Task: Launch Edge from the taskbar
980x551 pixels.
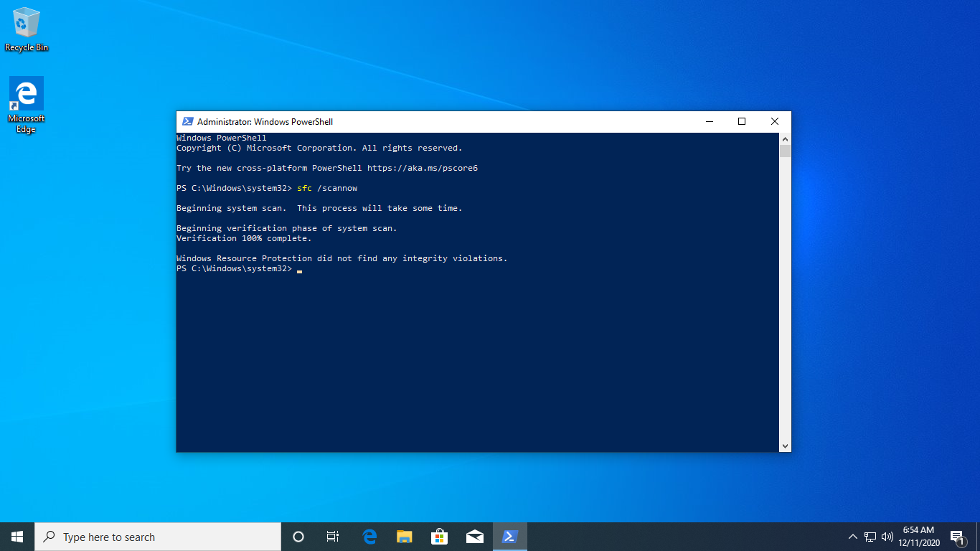Action: [369, 537]
